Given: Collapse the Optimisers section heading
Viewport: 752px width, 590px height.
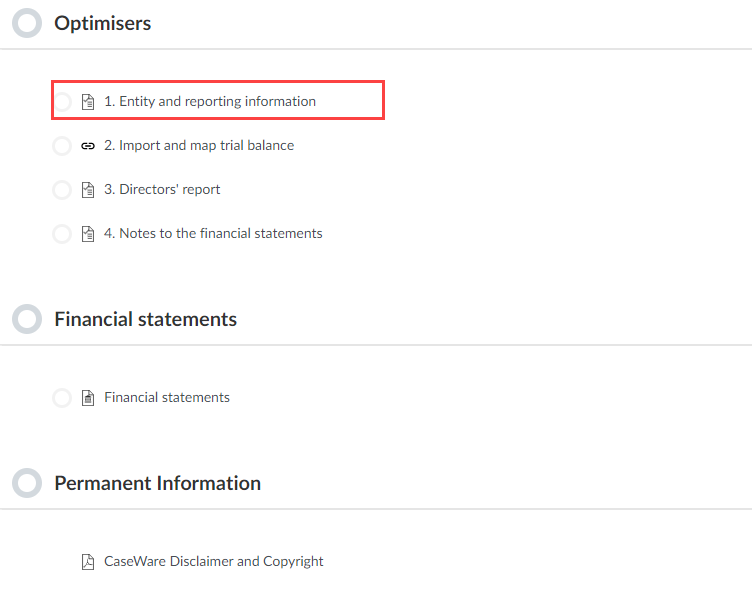Looking at the screenshot, I should pyautogui.click(x=103, y=24).
